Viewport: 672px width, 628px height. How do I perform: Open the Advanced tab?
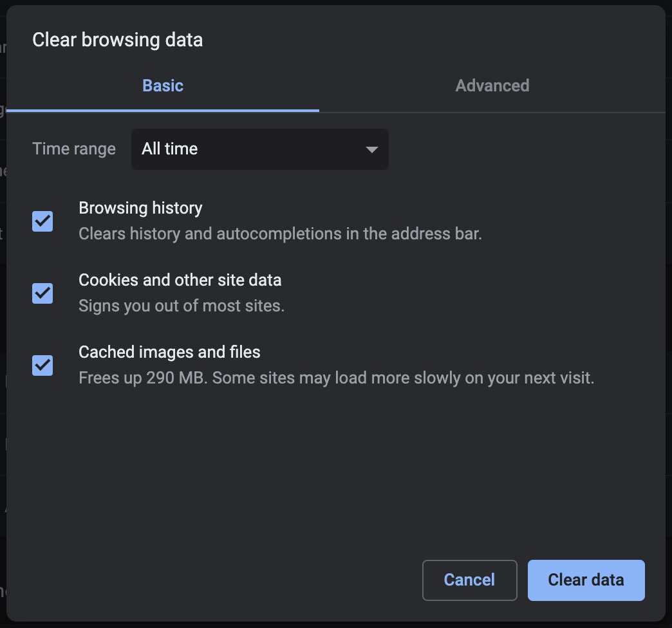[x=492, y=86]
